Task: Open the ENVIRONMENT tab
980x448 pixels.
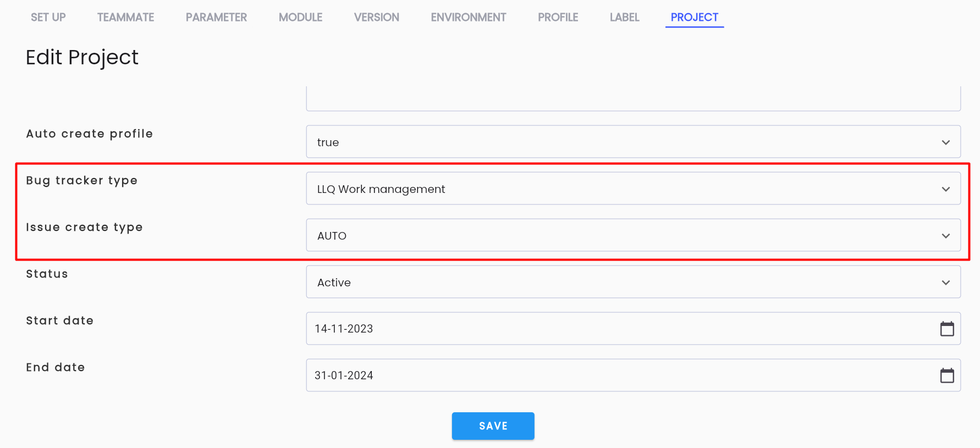Action: point(469,17)
